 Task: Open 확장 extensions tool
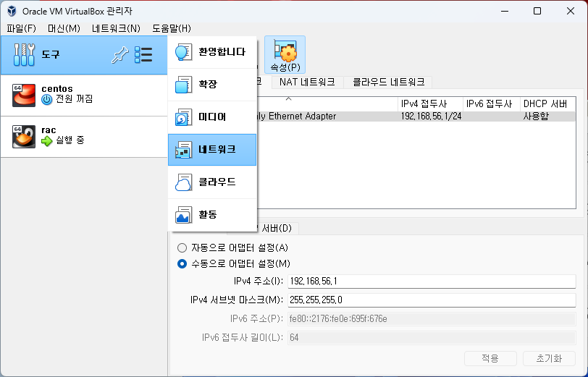click(212, 85)
